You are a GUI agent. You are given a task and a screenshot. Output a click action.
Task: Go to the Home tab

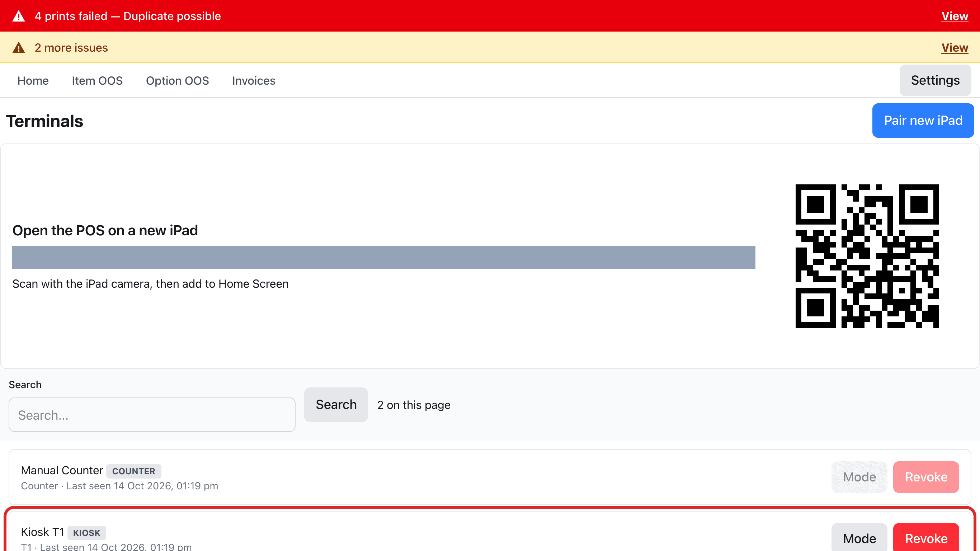coord(33,81)
